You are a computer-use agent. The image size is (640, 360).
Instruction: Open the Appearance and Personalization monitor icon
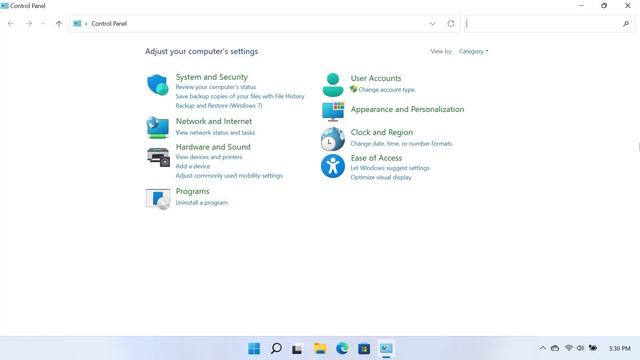[x=333, y=111]
